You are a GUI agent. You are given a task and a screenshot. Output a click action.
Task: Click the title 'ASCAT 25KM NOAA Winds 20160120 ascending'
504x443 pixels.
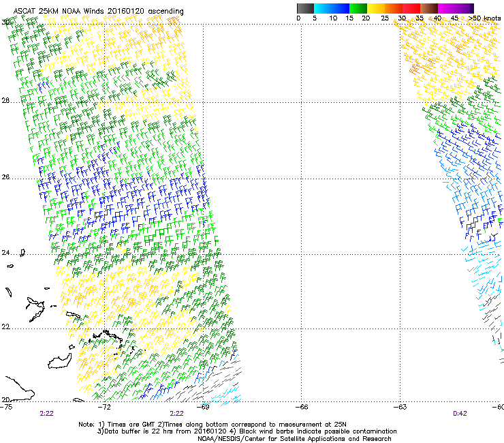[98, 12]
